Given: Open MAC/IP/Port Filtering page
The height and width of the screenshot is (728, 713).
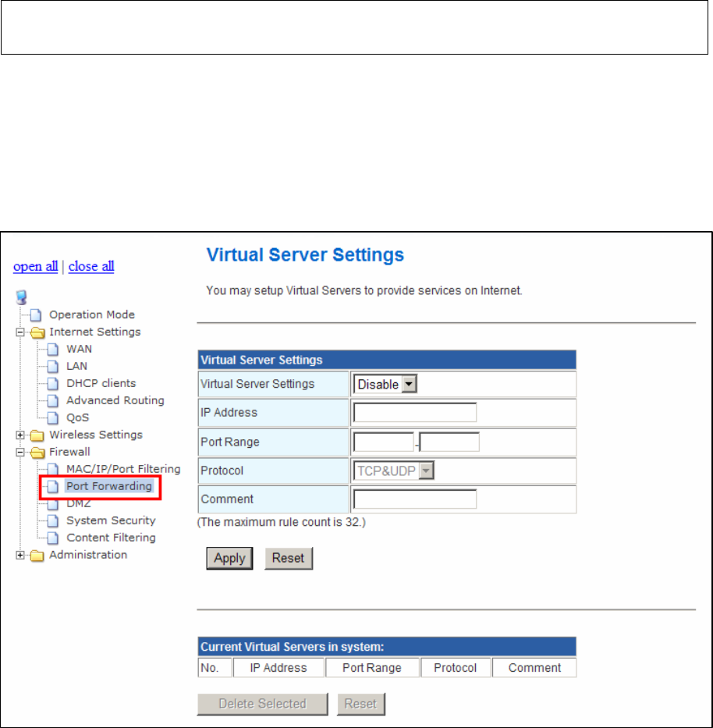Looking at the screenshot, I should coord(123,469).
